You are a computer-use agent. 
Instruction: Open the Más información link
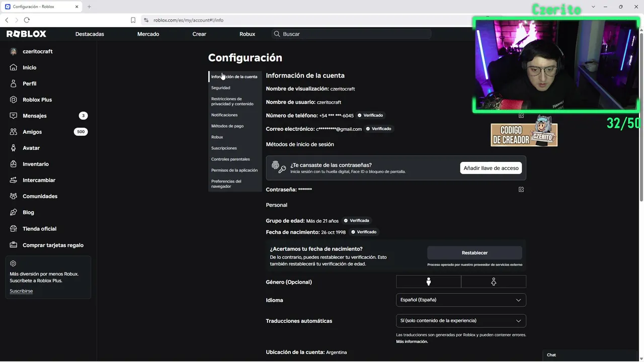412,341
